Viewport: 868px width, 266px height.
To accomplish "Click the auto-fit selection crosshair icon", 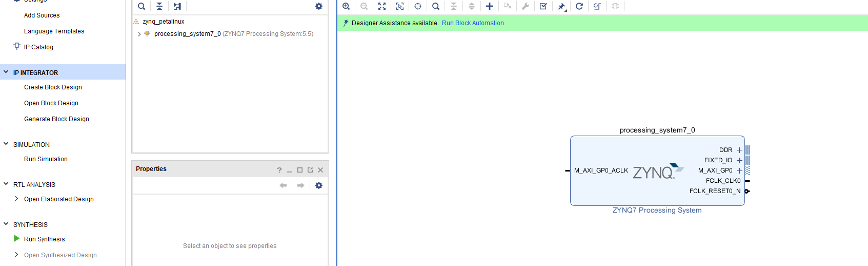I will coord(418,6).
